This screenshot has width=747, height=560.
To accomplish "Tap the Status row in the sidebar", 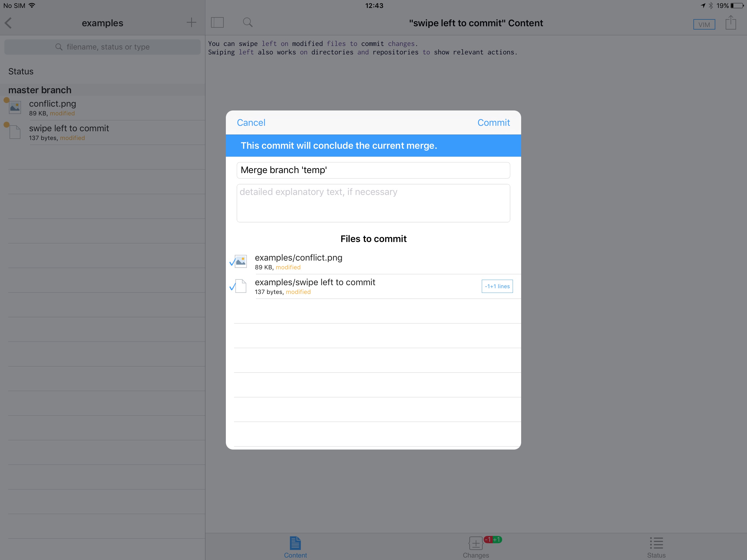I will point(102,71).
